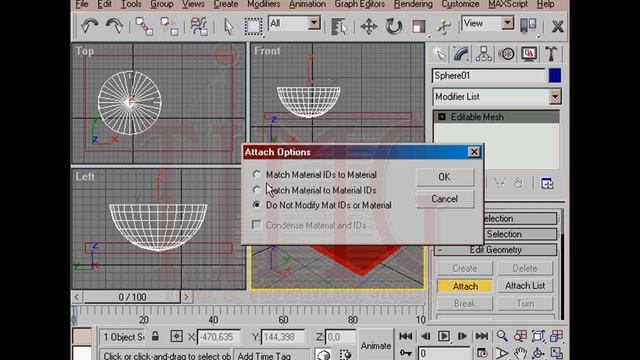Collapse the Edit Geometry rollout
This screenshot has height=360, width=640.
(x=496, y=250)
